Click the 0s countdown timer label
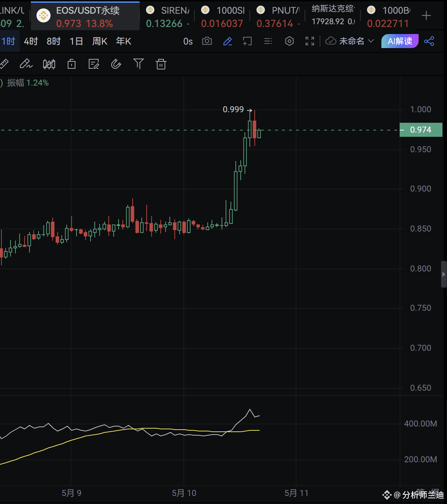The height and width of the screenshot is (504, 447). click(x=188, y=41)
